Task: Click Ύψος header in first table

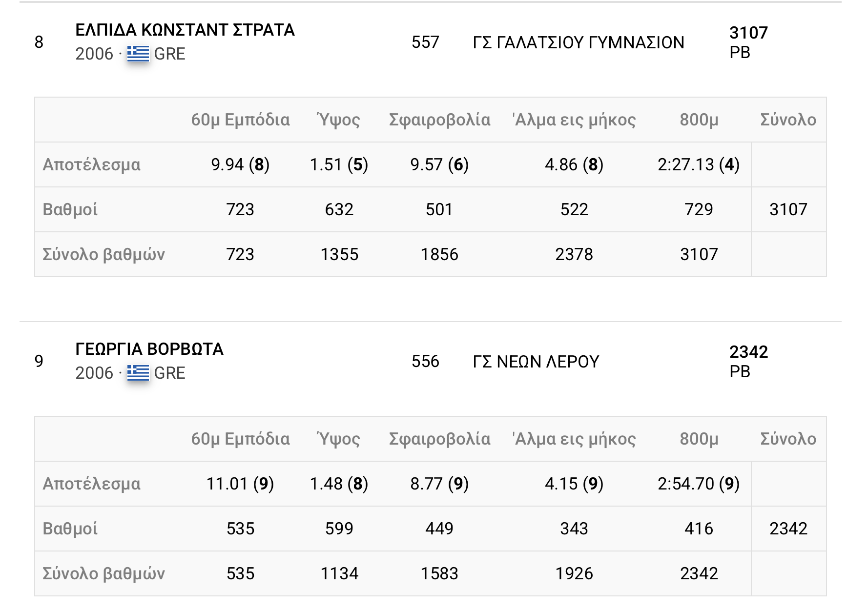Action: [339, 120]
